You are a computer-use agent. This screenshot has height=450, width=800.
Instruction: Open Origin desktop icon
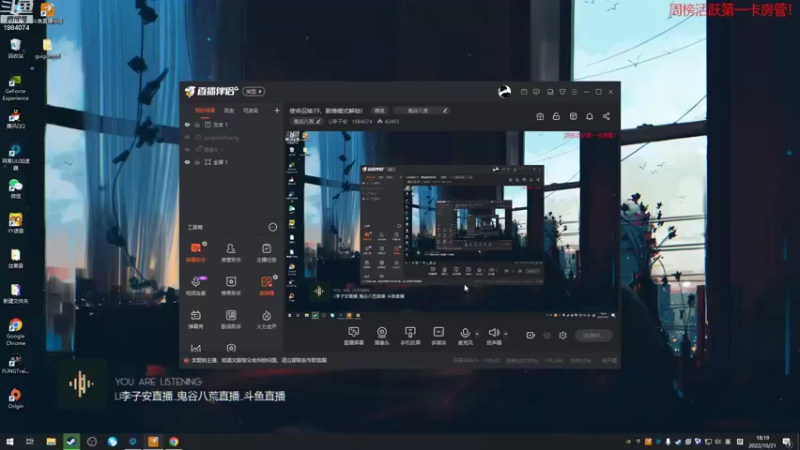(15, 399)
